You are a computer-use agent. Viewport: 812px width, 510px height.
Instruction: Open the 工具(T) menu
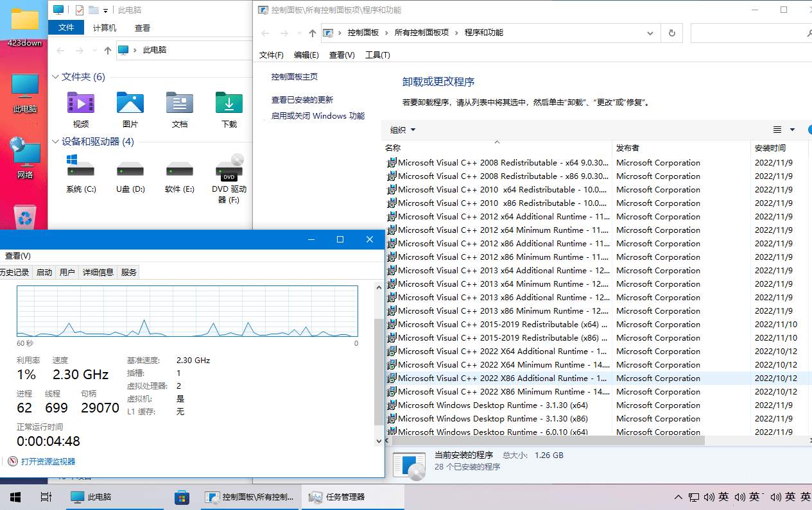click(377, 55)
